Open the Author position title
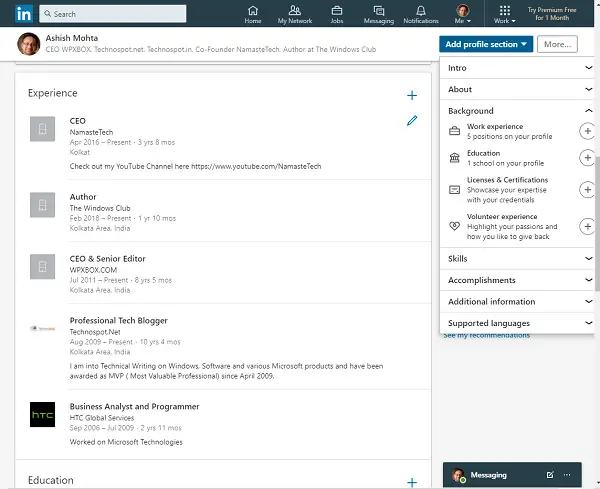600x489 pixels. [x=83, y=197]
